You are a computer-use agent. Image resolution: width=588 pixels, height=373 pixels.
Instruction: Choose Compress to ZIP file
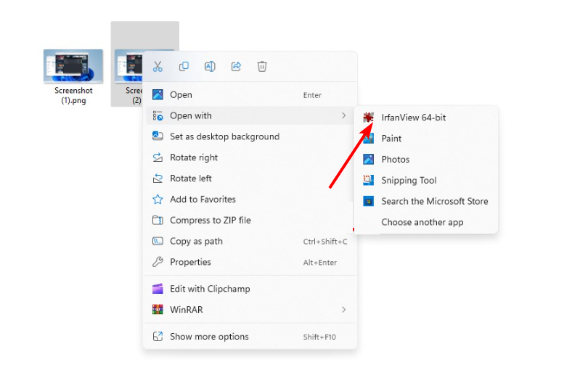[250, 220]
